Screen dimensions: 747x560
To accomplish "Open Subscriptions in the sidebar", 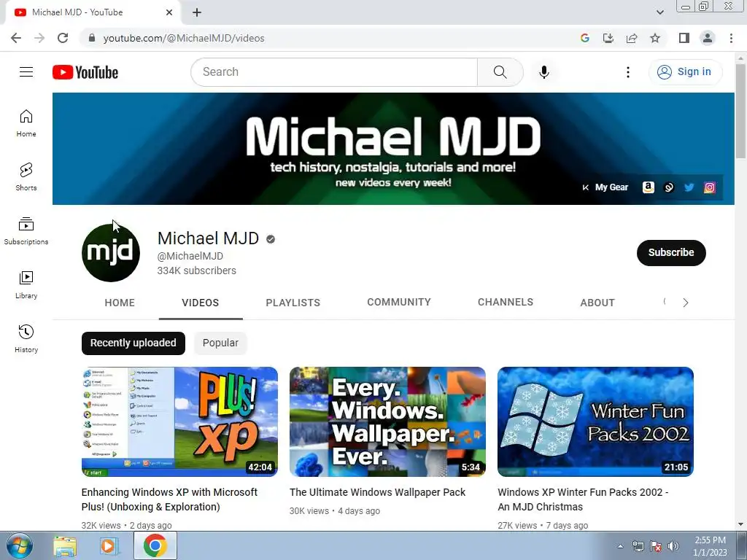I will point(26,230).
